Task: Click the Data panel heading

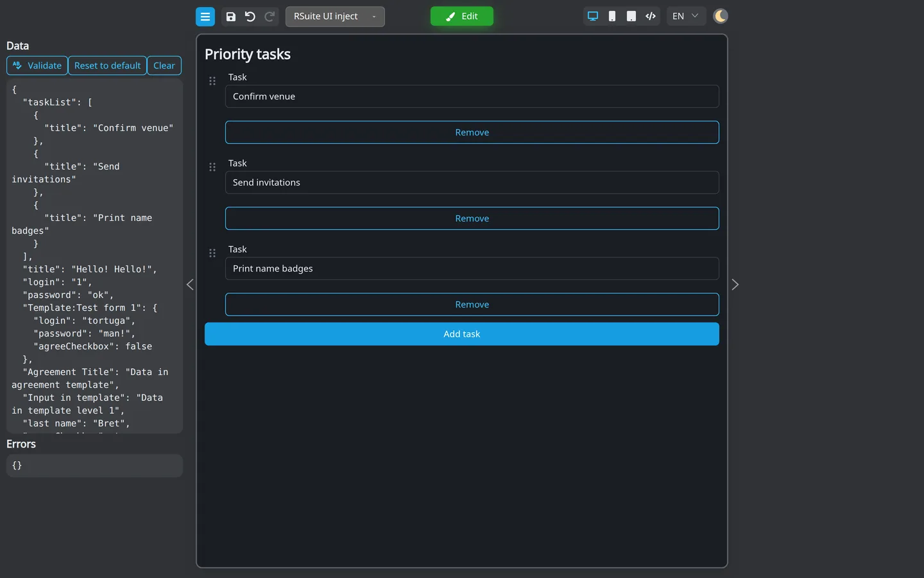Action: point(17,46)
